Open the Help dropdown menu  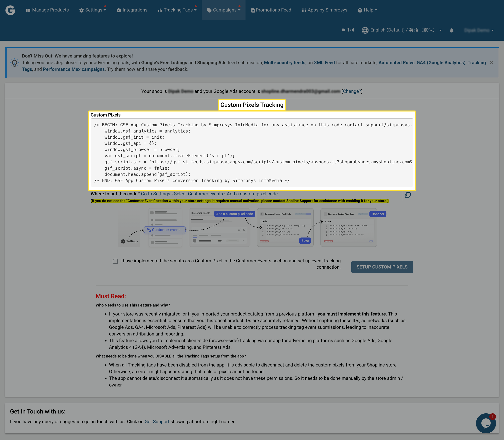point(367,10)
